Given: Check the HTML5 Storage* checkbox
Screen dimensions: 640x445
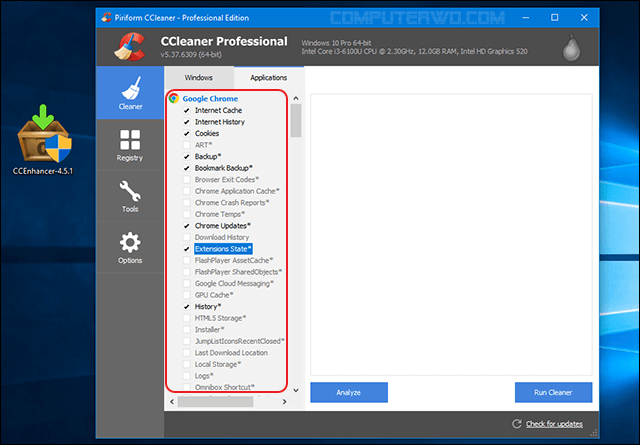Looking at the screenshot, I should [x=187, y=318].
